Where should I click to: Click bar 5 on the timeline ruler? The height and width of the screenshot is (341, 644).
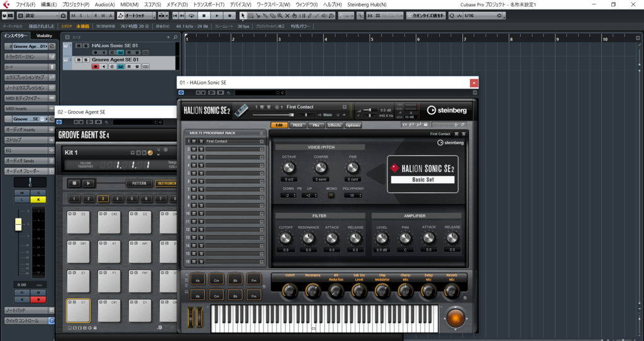pos(371,39)
